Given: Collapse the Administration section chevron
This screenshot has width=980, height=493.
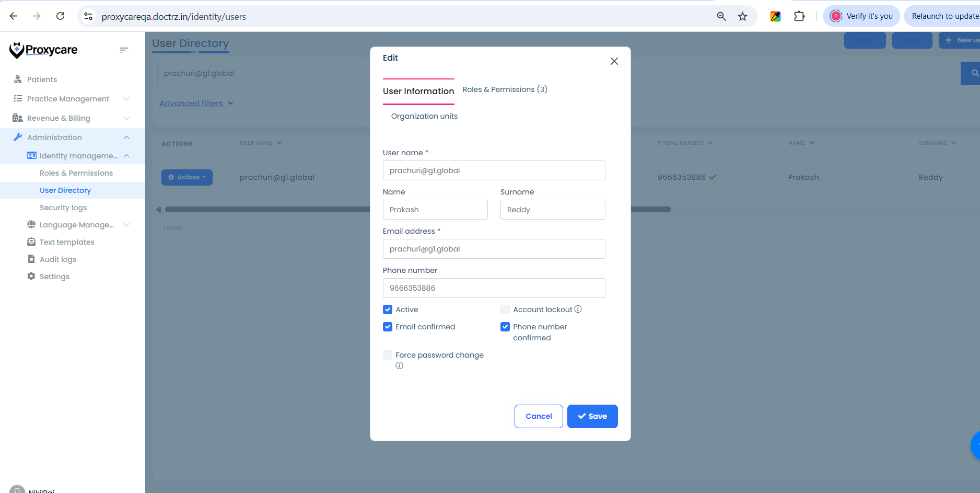Looking at the screenshot, I should [126, 137].
